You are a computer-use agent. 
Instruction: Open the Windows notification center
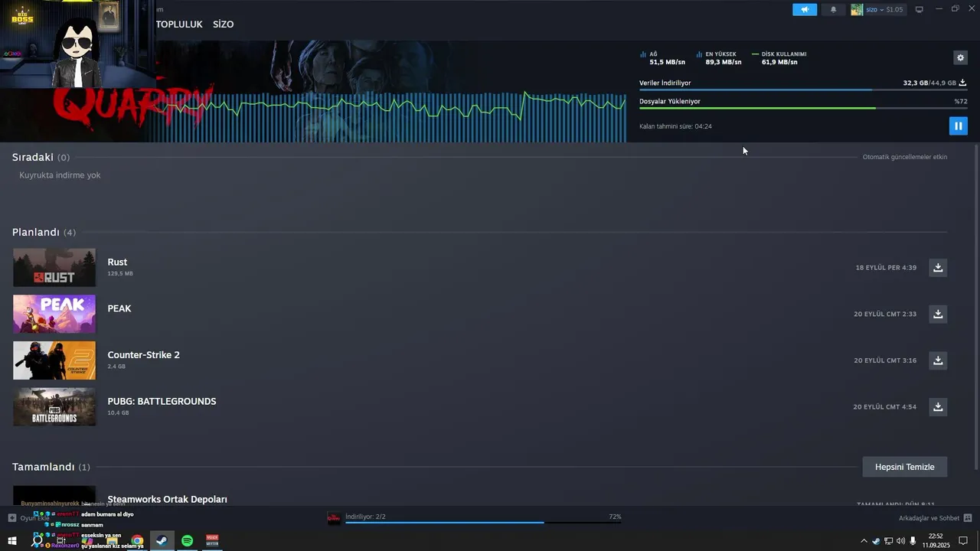pyautogui.click(x=963, y=541)
